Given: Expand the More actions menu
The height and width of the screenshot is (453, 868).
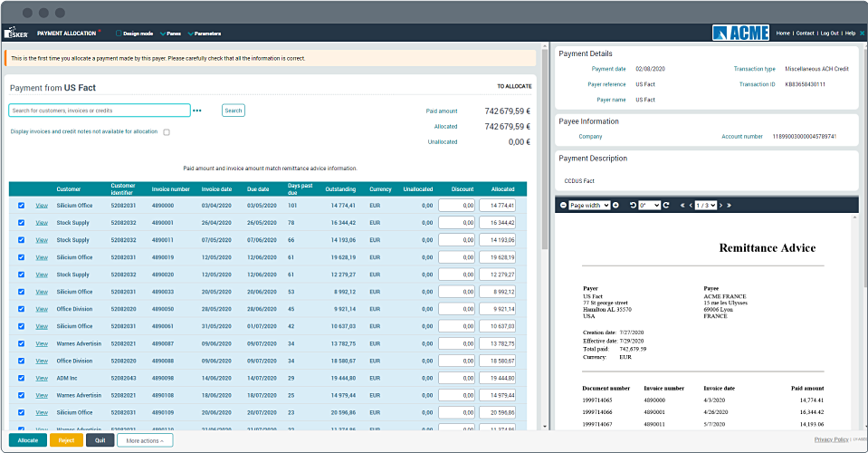Looking at the screenshot, I should pyautogui.click(x=145, y=441).
